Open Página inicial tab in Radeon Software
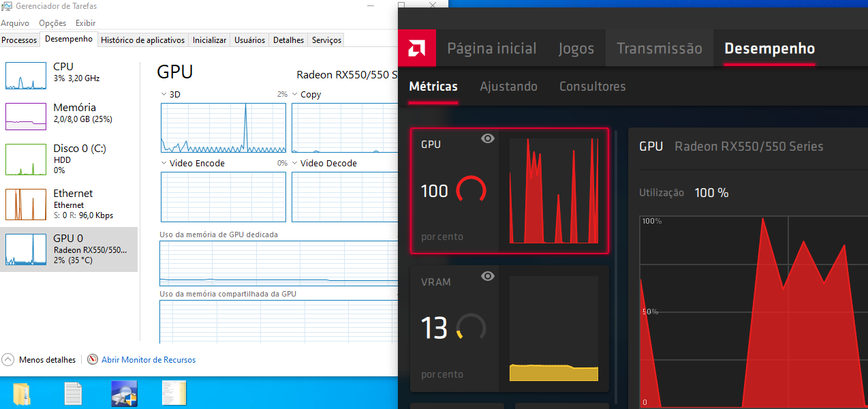The width and height of the screenshot is (868, 409). 492,48
